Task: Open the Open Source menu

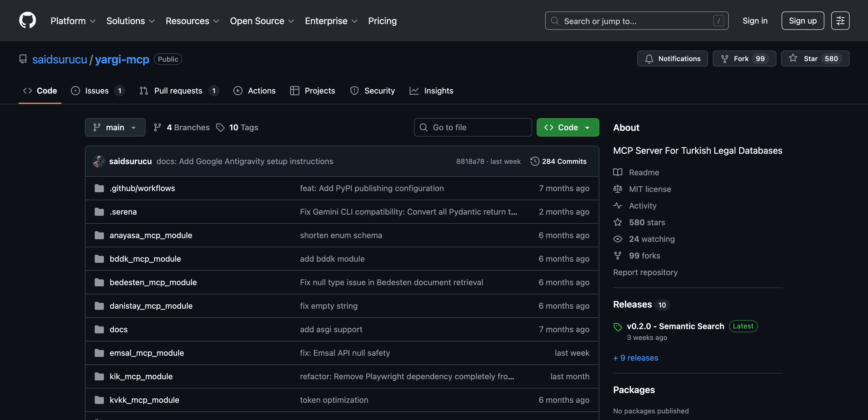Action: [262, 21]
